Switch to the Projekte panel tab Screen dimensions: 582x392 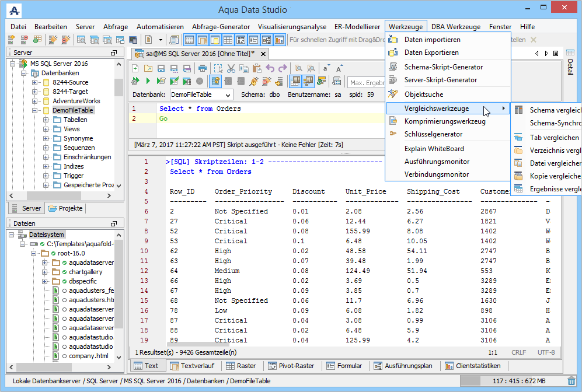[x=66, y=208]
